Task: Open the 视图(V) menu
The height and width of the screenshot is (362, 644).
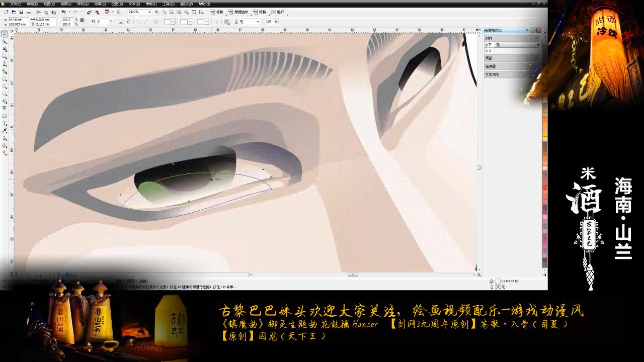Action: click(49, 4)
